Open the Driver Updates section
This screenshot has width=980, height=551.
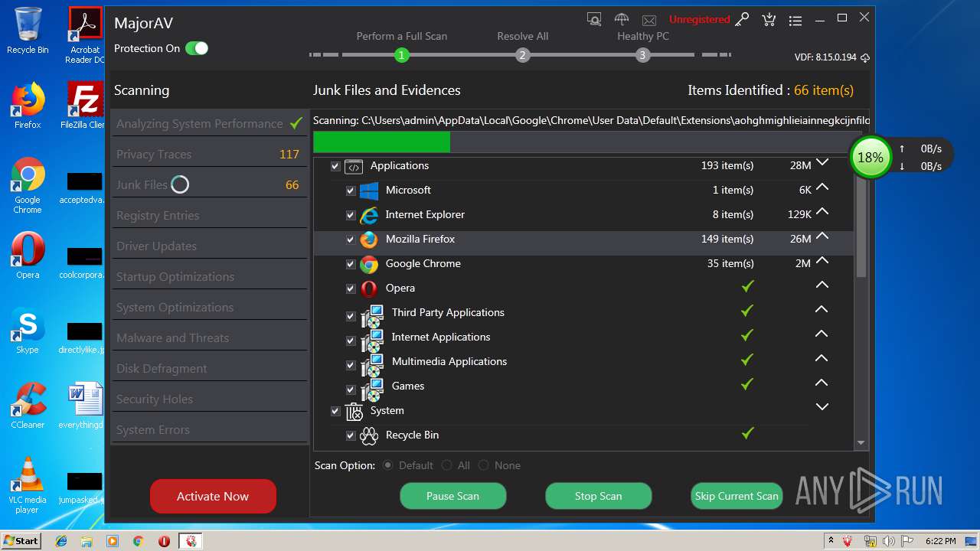pos(209,246)
